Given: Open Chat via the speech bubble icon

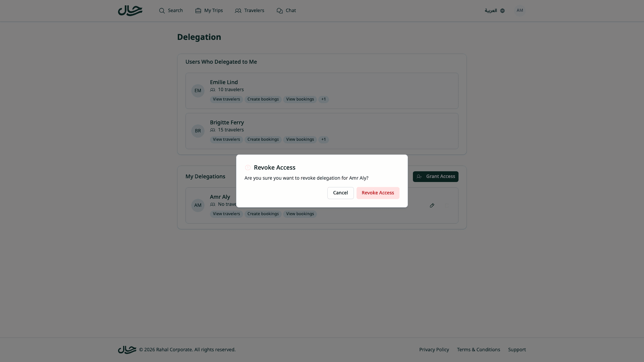Looking at the screenshot, I should tap(280, 10).
